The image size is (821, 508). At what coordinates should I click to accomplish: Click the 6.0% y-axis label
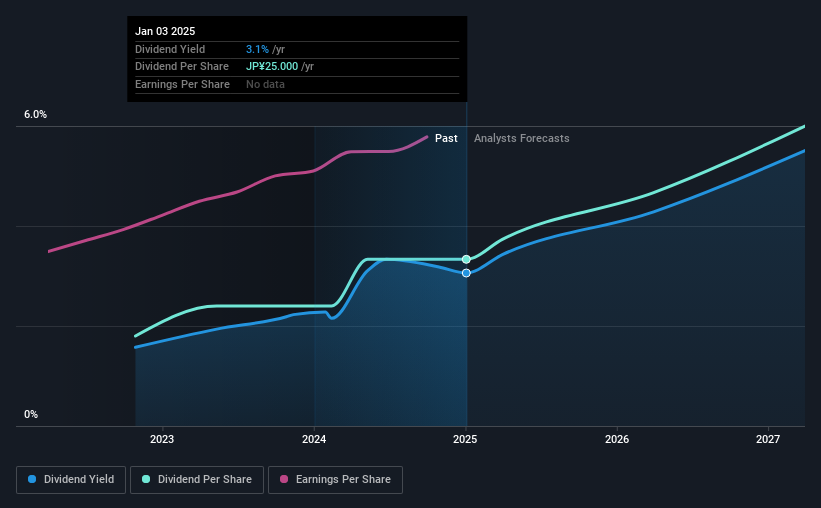[x=35, y=115]
